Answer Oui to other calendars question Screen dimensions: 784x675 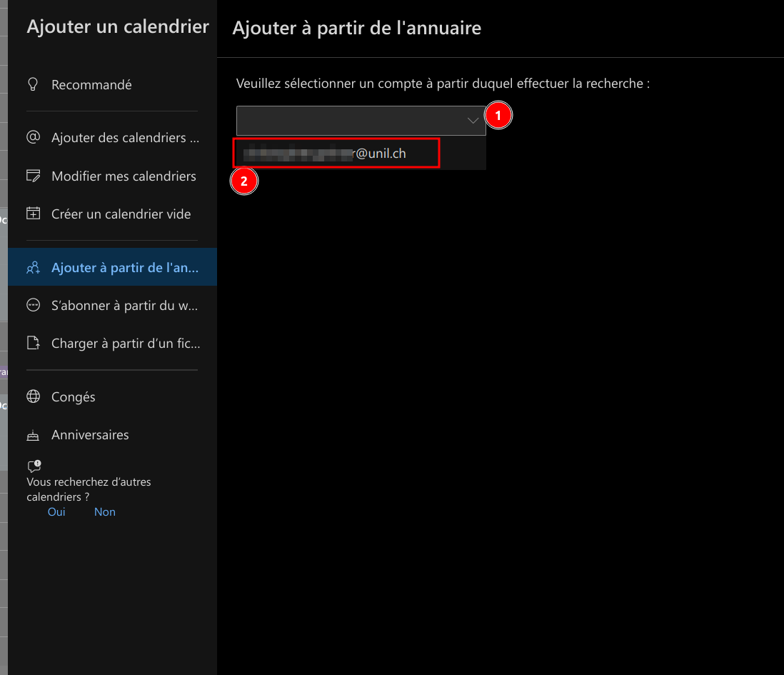coord(56,511)
